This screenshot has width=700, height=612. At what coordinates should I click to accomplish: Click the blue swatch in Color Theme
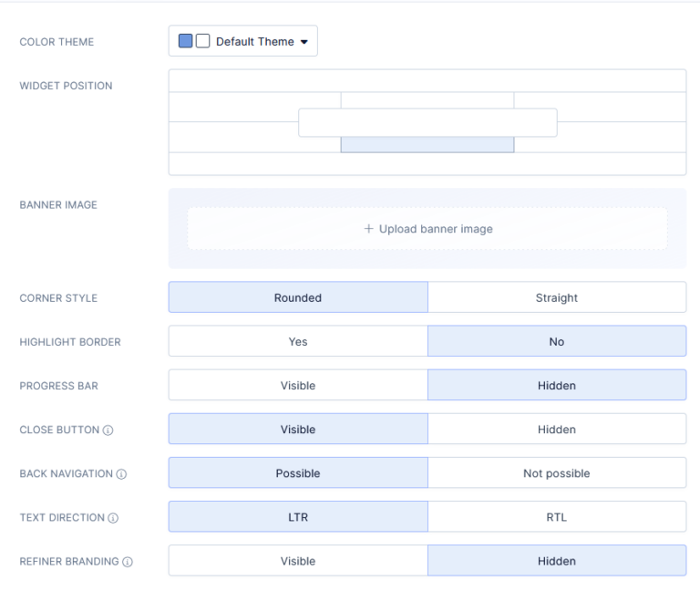[186, 41]
